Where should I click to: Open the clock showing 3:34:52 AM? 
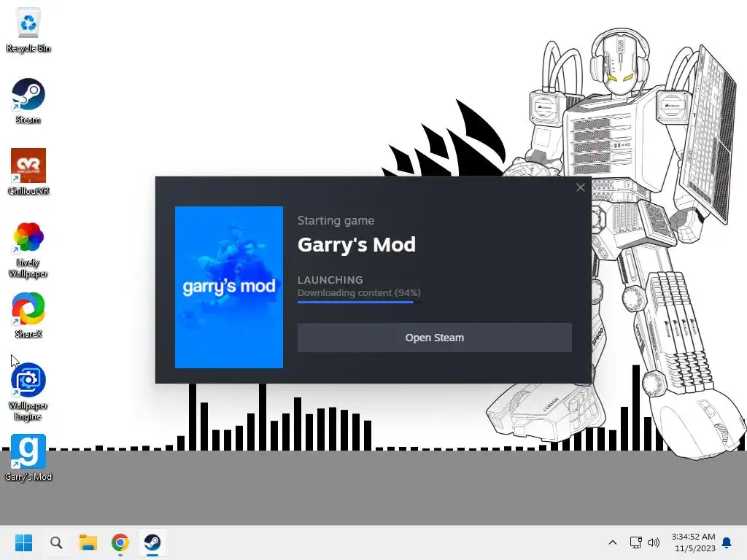pos(693,537)
